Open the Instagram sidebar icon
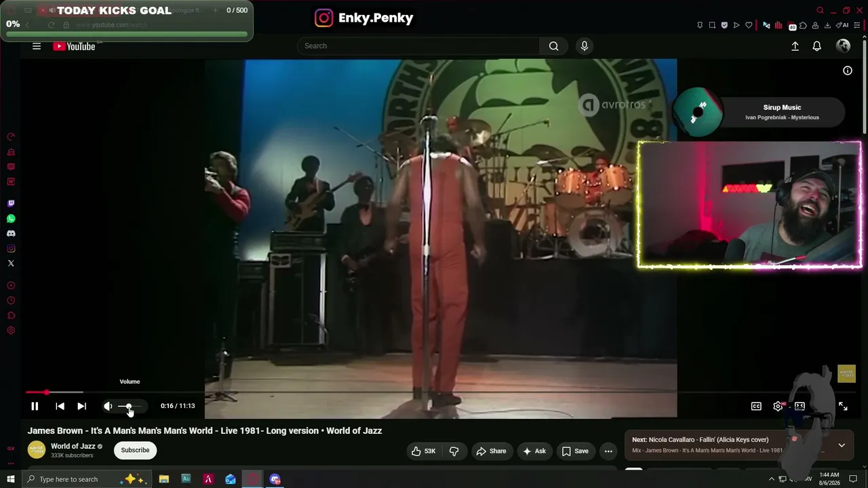The height and width of the screenshot is (488, 868). [x=11, y=249]
